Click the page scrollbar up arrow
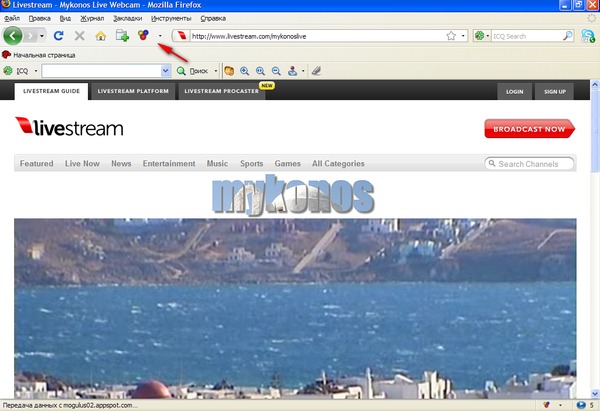Screen dimensions: 600x411 (595, 85)
